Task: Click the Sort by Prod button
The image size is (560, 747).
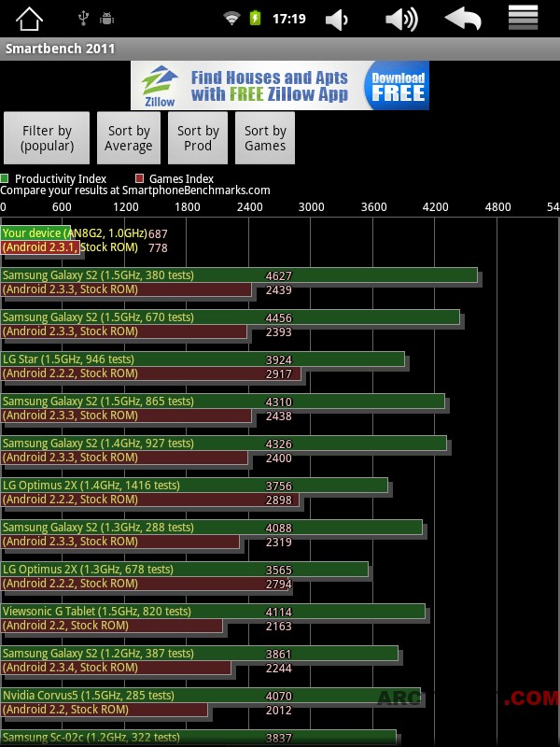Action: (x=198, y=138)
